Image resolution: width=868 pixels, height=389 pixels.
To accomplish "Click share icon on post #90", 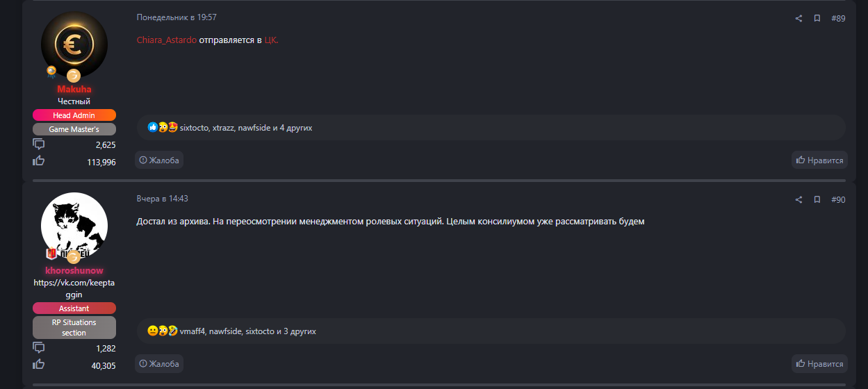I will (x=799, y=200).
